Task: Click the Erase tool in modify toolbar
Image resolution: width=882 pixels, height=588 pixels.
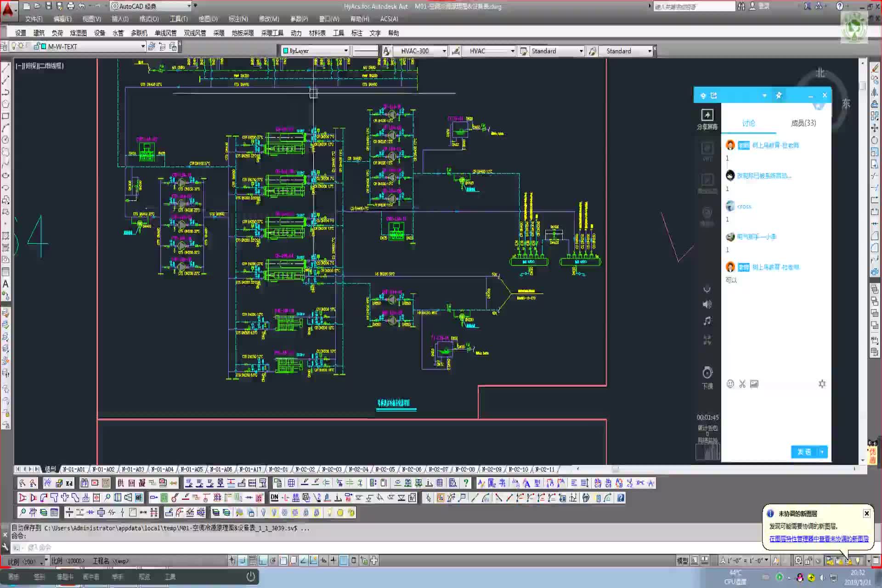Action: 875,68
